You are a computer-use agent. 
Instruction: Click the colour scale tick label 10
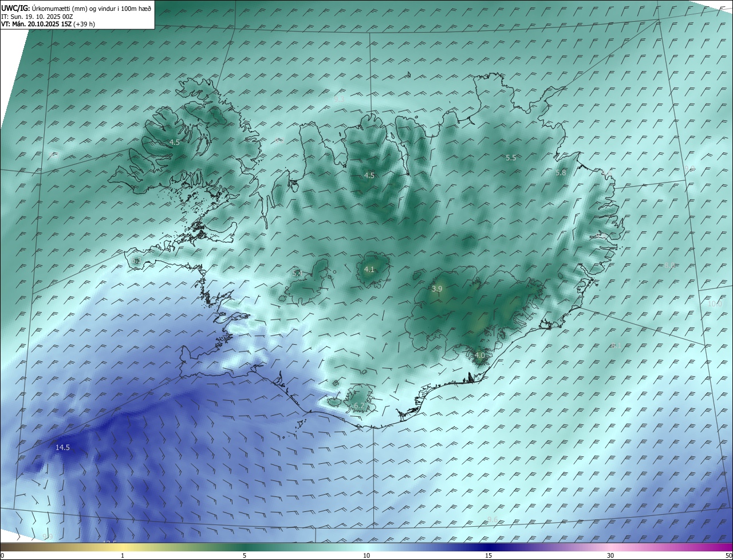pos(366,555)
